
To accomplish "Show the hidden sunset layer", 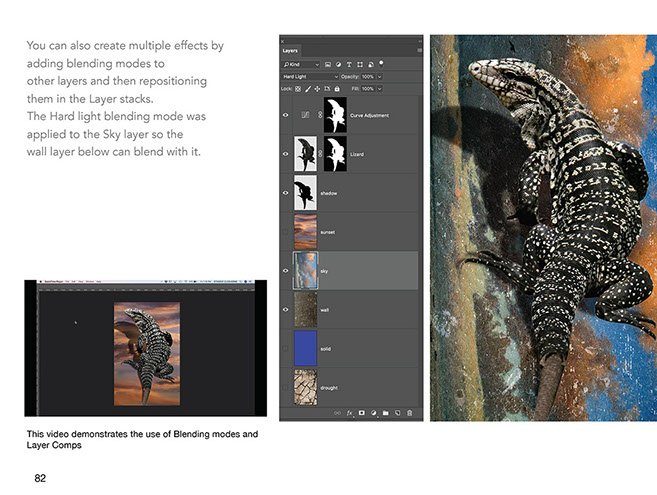I will (286, 232).
